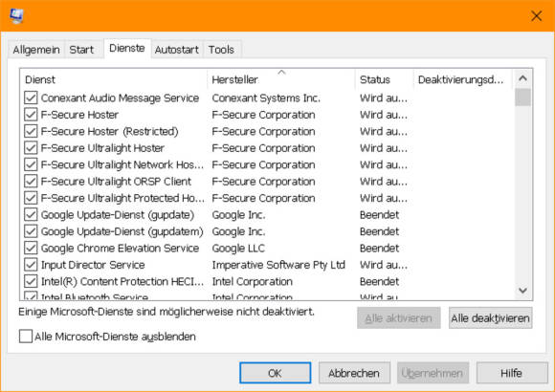Click Beendet status in Intel Content Protection row
The width and height of the screenshot is (555, 392).
pyautogui.click(x=379, y=282)
